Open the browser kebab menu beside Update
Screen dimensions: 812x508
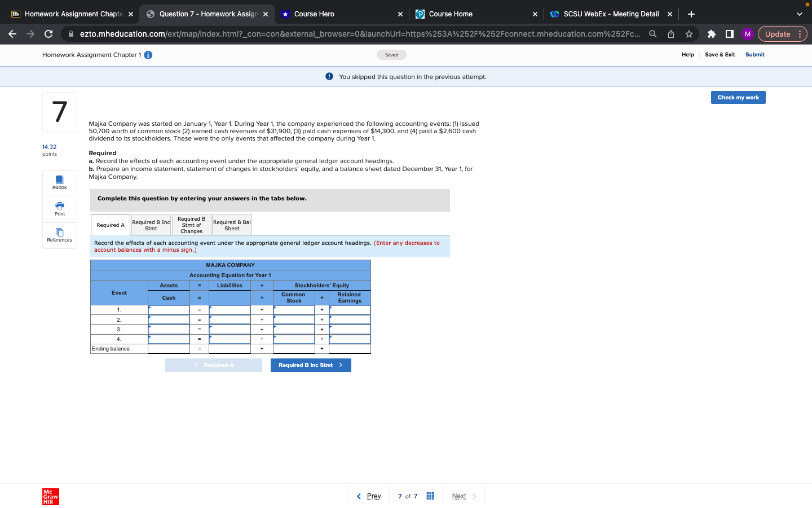[x=801, y=34]
